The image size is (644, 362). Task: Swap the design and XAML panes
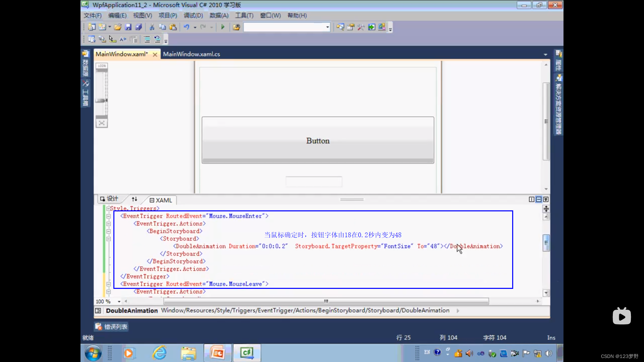pyautogui.click(x=135, y=199)
